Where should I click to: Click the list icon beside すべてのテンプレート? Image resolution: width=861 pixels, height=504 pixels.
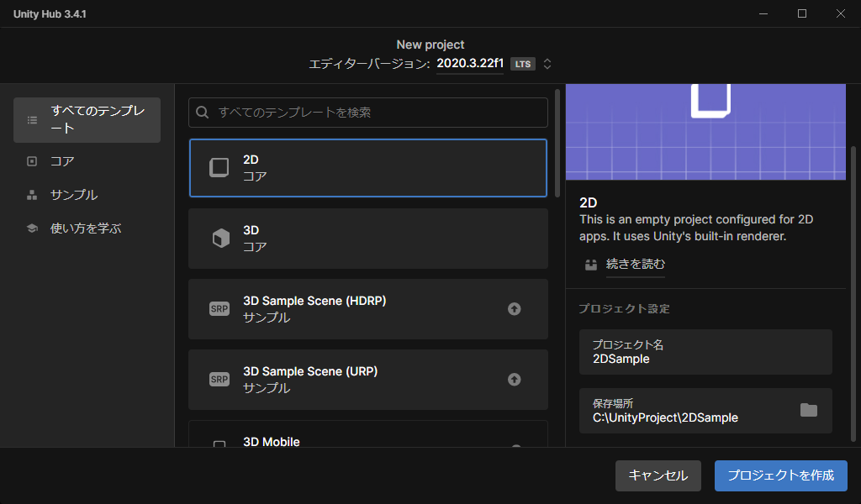33,119
